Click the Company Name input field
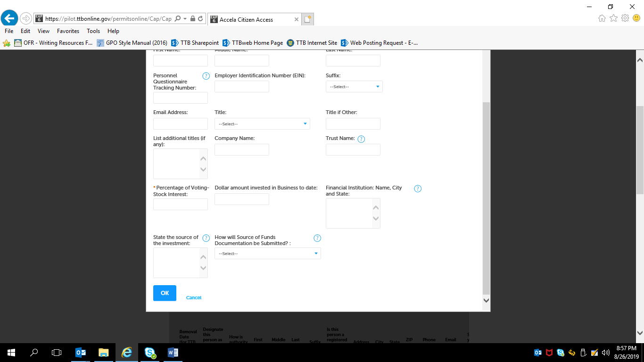Image resolution: width=644 pixels, height=362 pixels. [242, 150]
